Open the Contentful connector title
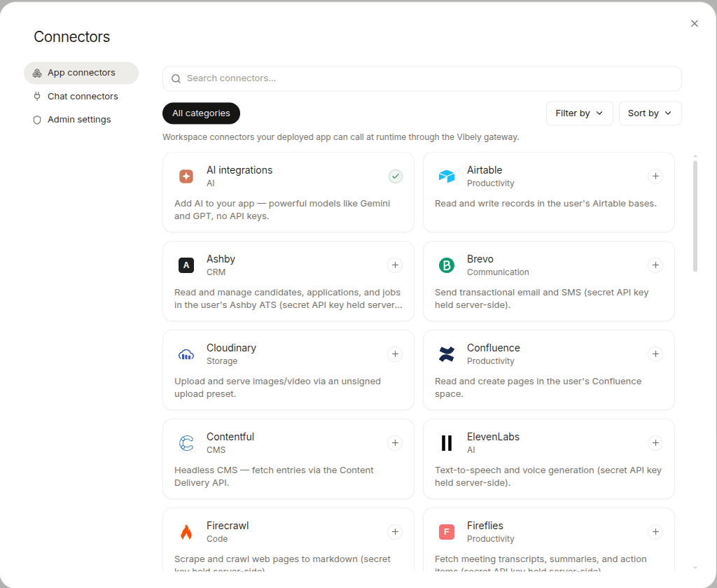Viewport: 717px width, 588px height. click(x=230, y=437)
